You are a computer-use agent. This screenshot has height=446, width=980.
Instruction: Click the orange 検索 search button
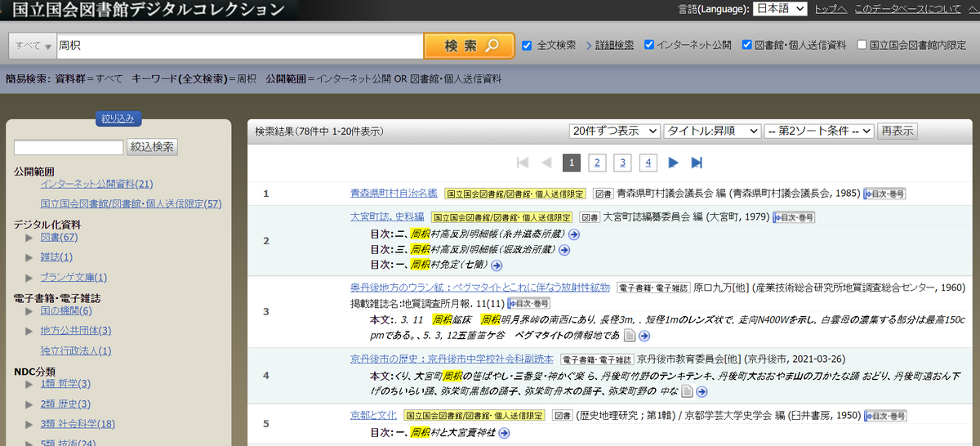tap(470, 46)
